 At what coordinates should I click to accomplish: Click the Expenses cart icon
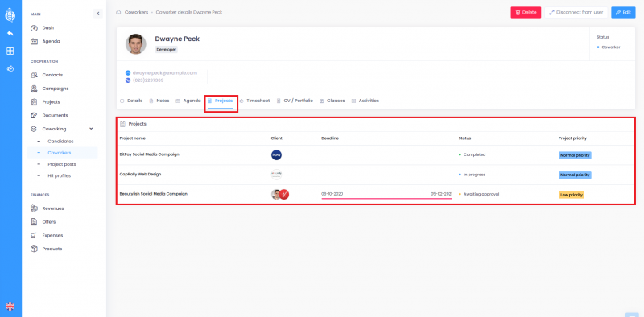pos(35,235)
